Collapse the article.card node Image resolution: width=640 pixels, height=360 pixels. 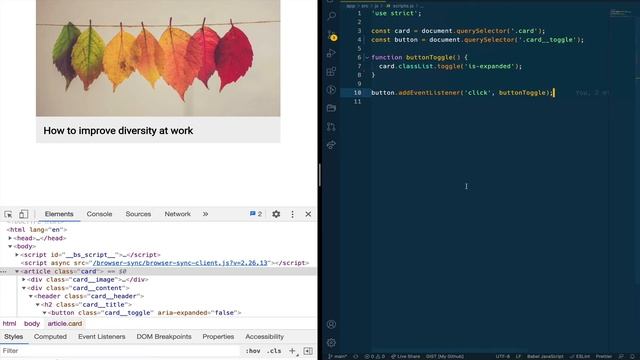tap(17, 271)
